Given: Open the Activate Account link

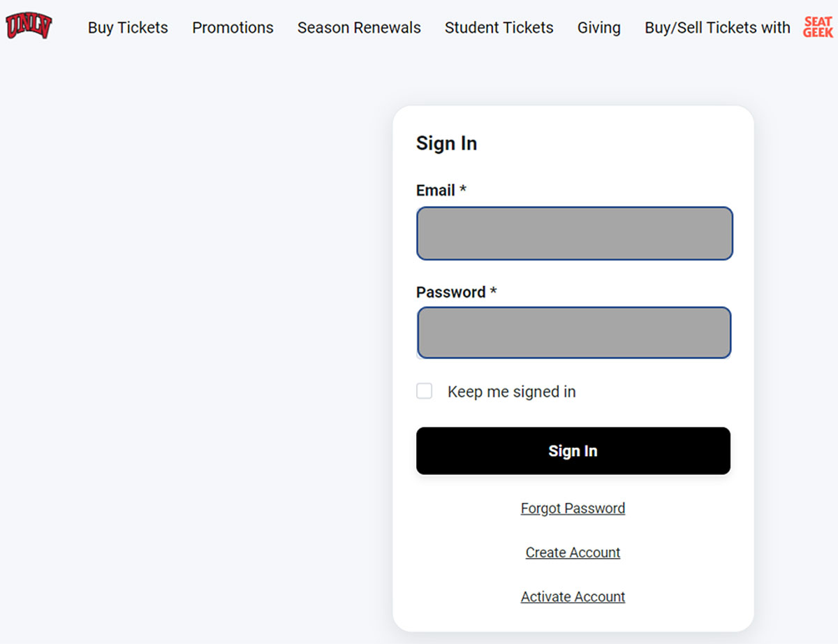Looking at the screenshot, I should 573,597.
